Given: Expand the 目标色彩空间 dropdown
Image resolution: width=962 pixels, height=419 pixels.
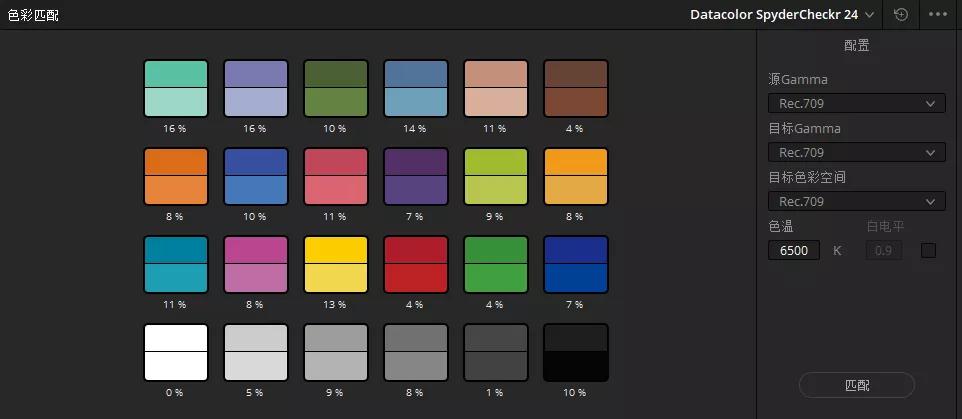Looking at the screenshot, I should (856, 201).
